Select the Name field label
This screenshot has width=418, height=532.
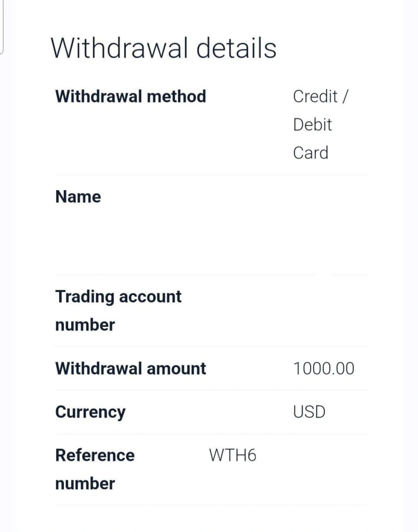point(78,197)
